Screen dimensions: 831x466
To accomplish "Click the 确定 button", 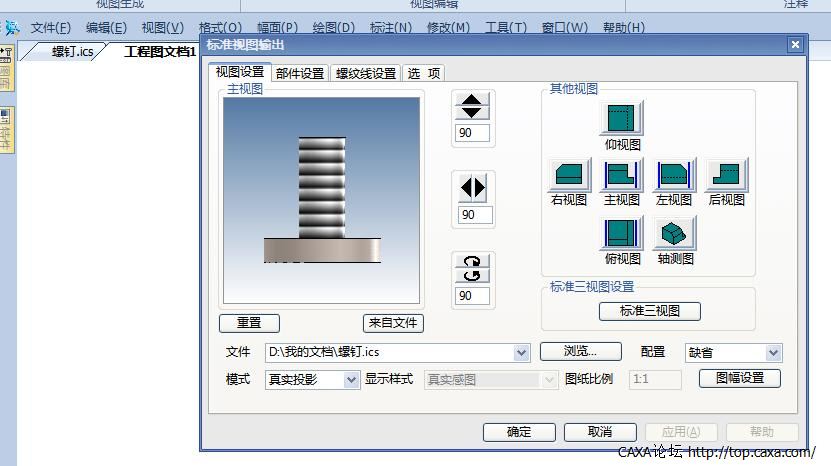I will (519, 432).
